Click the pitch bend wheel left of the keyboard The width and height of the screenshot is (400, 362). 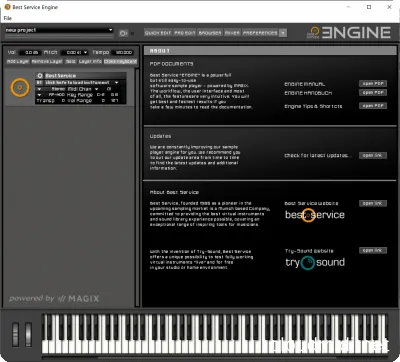point(15,334)
